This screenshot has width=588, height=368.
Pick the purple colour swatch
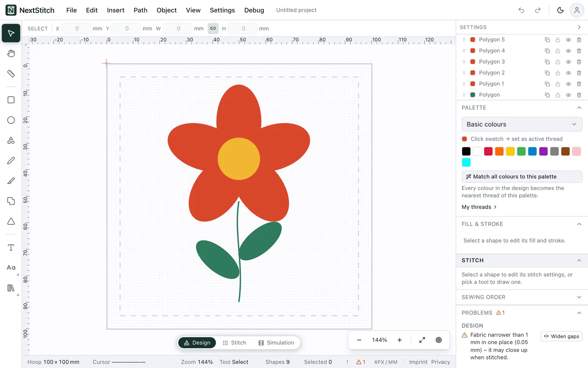tap(543, 151)
